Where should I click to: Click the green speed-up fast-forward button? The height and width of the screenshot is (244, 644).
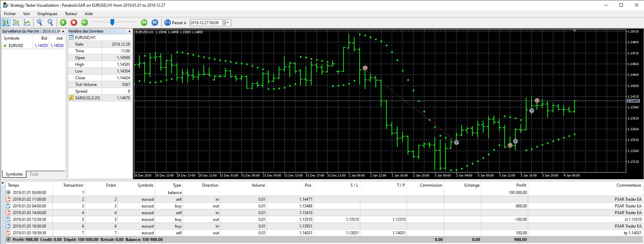coord(144,22)
